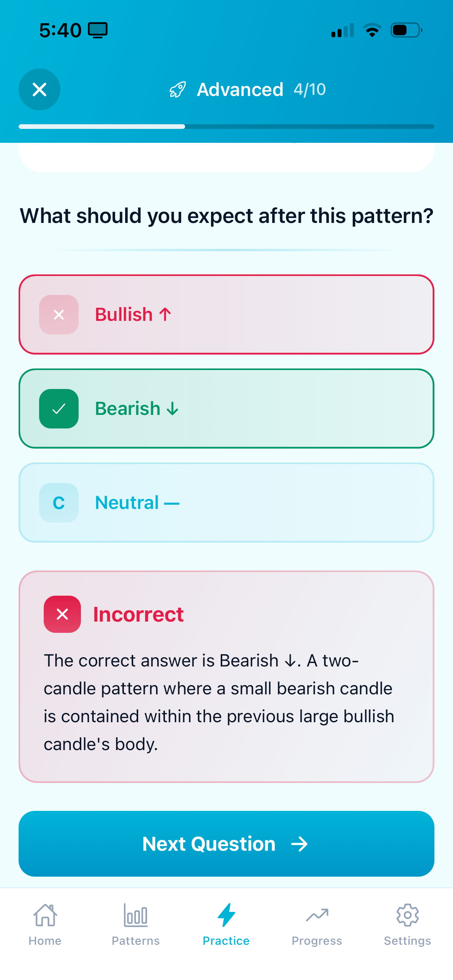The width and height of the screenshot is (453, 980).
Task: Close the quiz with the X button
Action: click(39, 89)
